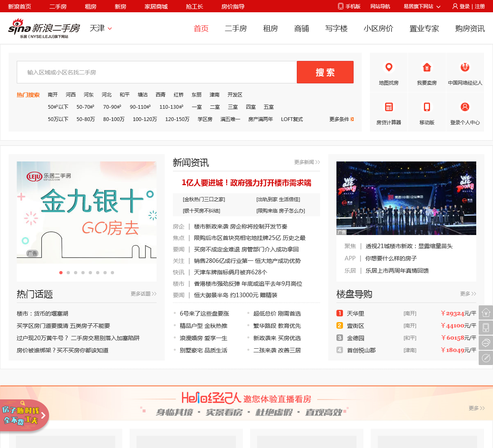493x448 pixels.
Task: Open the 置业专家 nav tab
Action: 424,28
